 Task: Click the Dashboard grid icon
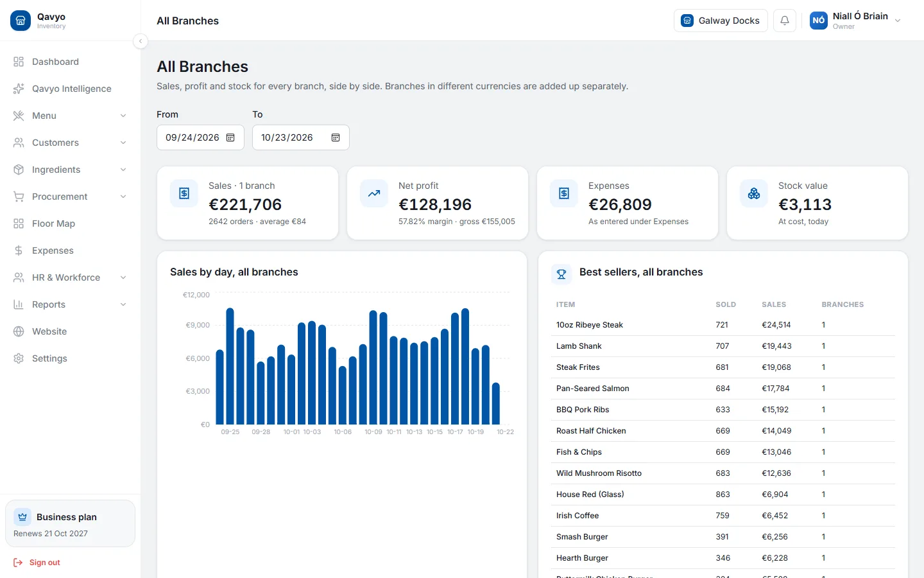click(x=19, y=62)
